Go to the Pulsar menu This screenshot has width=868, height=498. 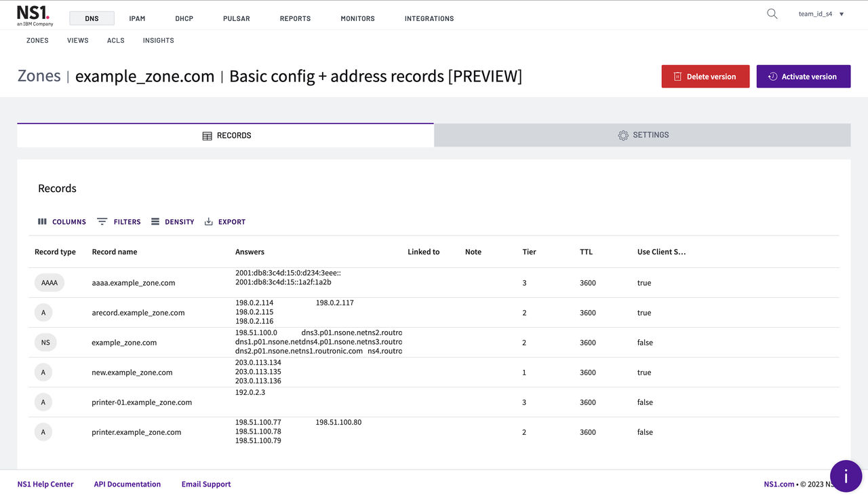pyautogui.click(x=236, y=18)
